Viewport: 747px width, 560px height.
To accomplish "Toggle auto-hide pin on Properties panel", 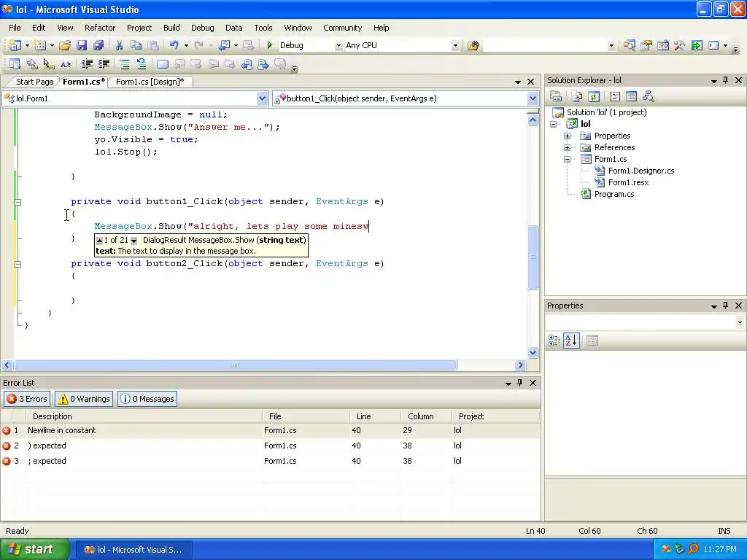I will 726,306.
